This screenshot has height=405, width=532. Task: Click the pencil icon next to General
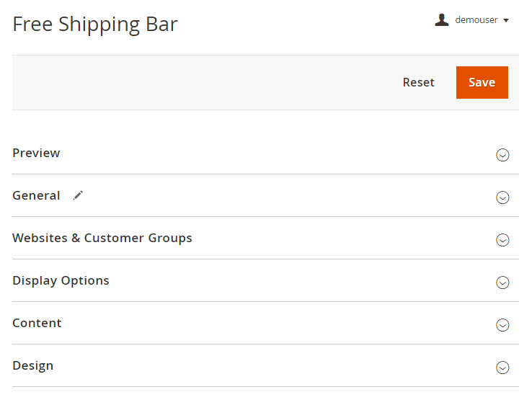[x=78, y=195]
